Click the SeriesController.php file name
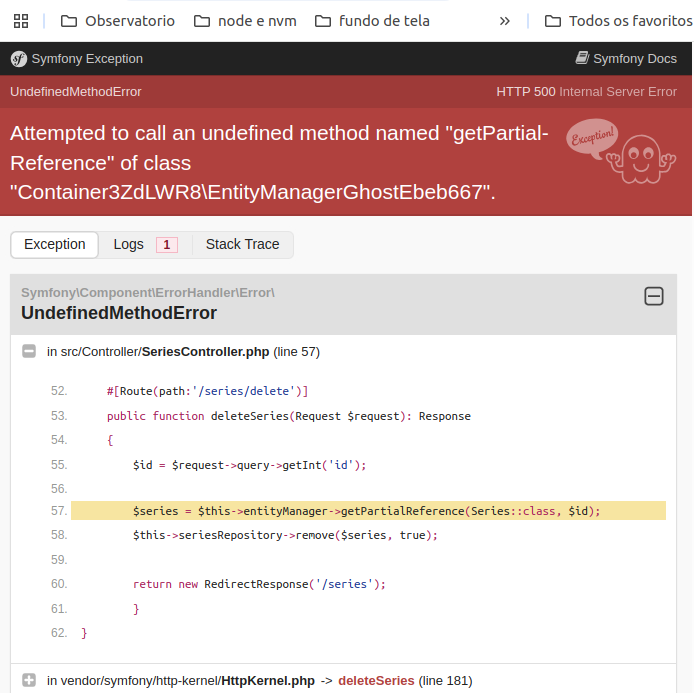694x693 pixels. 205,352
